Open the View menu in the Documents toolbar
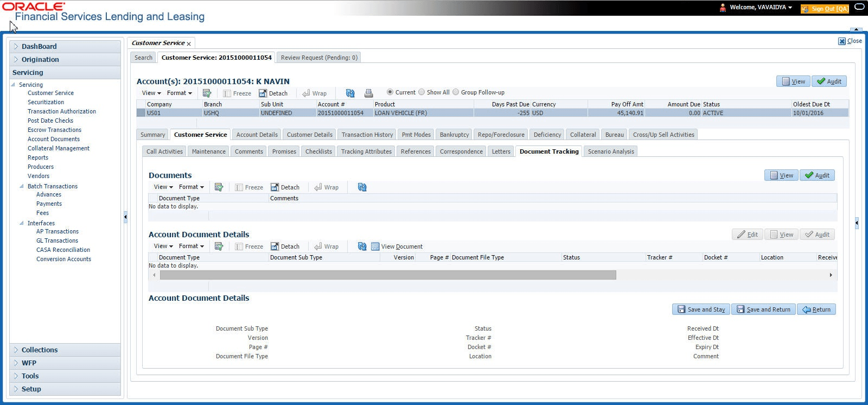This screenshot has width=868, height=405. [163, 187]
